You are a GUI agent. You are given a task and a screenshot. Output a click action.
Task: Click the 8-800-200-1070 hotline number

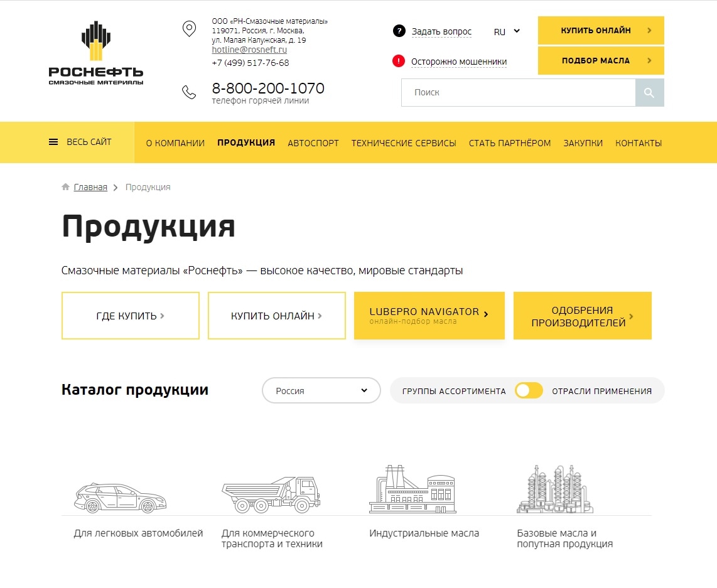point(268,88)
